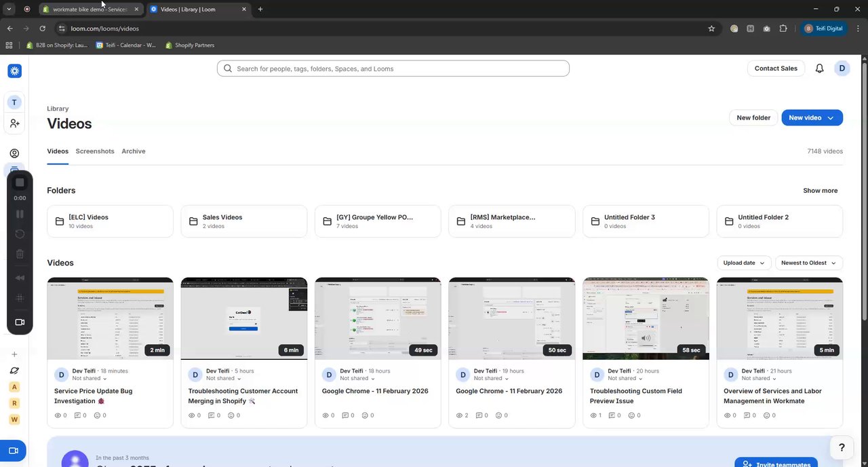This screenshot has height=467, width=868.
Task: Open the Upload date dropdown
Action: 744,263
